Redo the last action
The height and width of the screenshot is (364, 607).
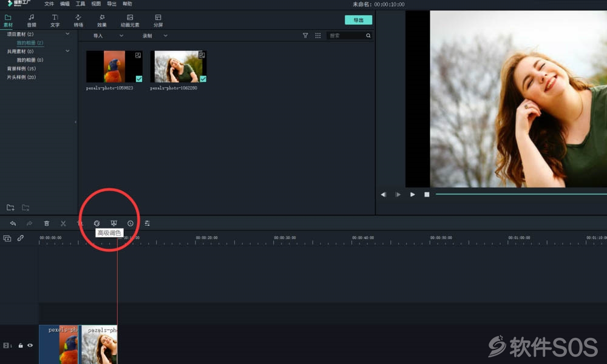29,223
